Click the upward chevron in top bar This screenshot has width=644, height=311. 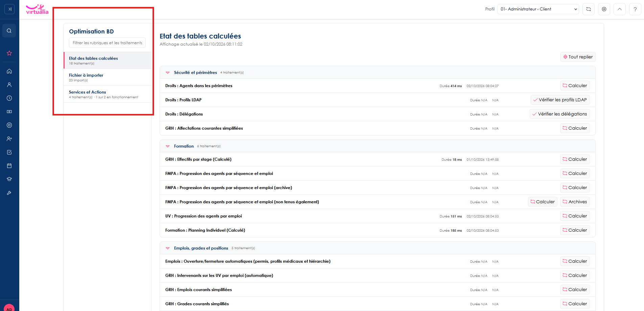pos(620,9)
